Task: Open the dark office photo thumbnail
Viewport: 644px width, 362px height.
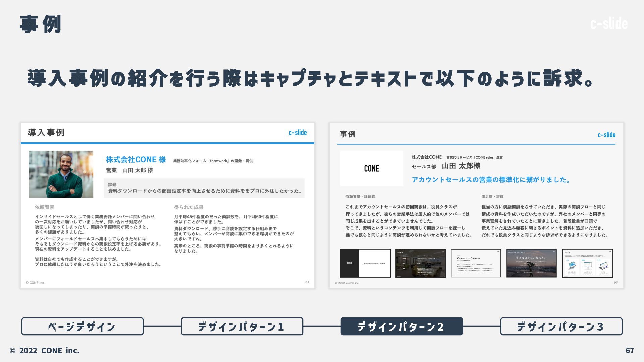Action: click(421, 263)
